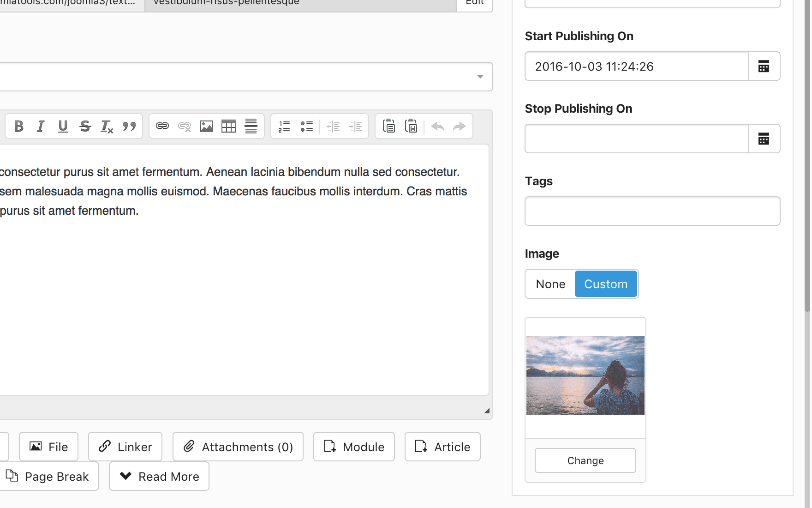Screen dimensions: 812x508
Task: Insert a table in the editor
Action: (229, 126)
